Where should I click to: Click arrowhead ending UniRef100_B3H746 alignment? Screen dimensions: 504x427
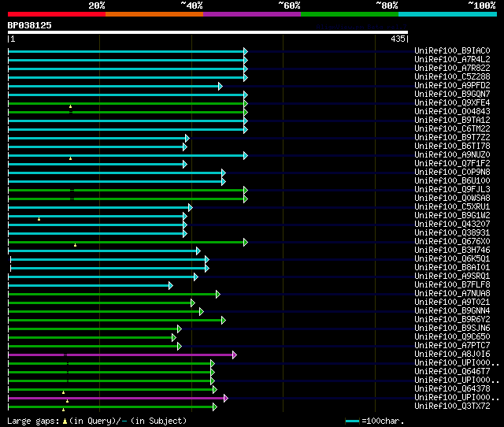pyautogui.click(x=198, y=251)
